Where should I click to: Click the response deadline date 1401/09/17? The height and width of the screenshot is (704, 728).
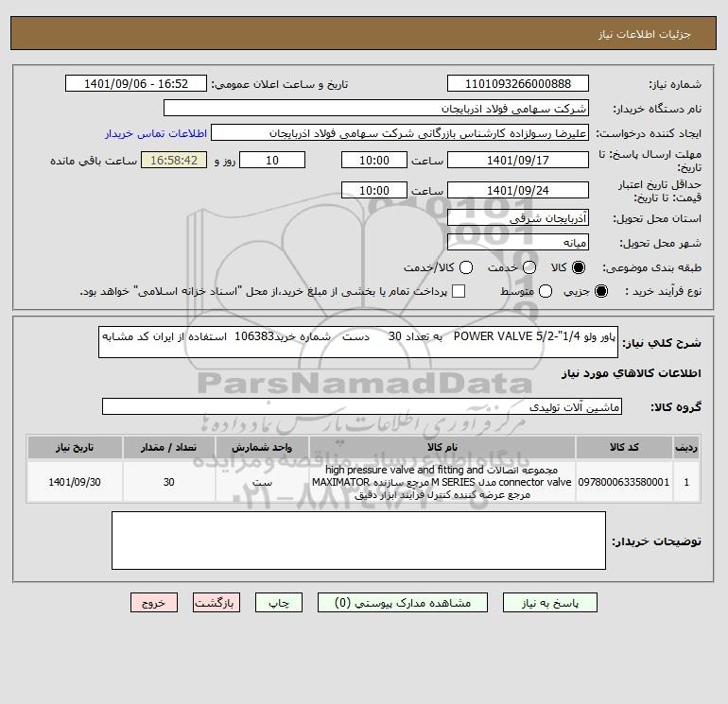[x=518, y=161]
